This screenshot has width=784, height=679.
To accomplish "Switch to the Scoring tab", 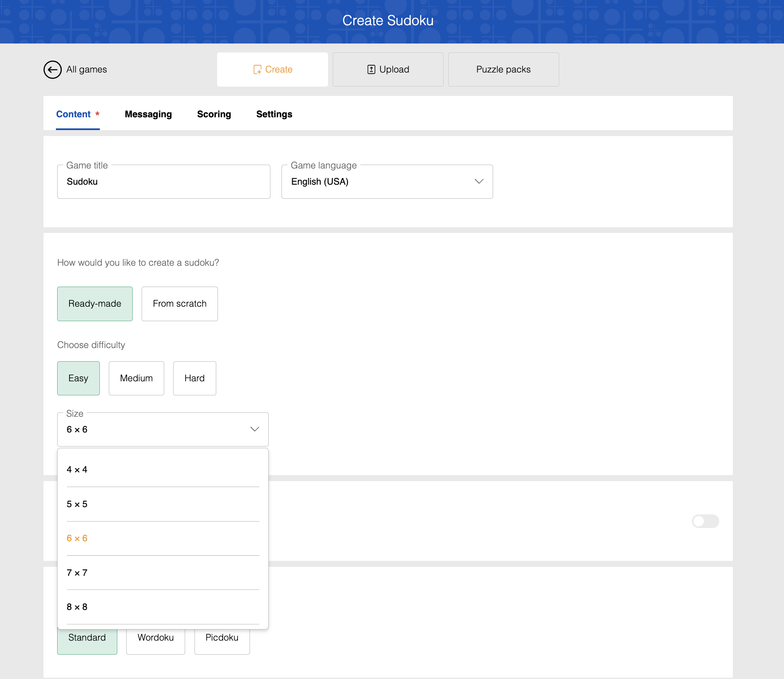I will pos(214,114).
